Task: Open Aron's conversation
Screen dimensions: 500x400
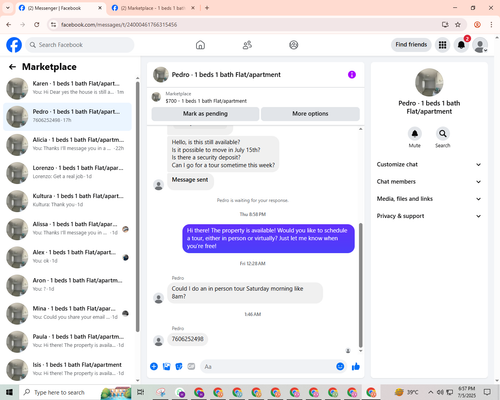Action: 67,285
